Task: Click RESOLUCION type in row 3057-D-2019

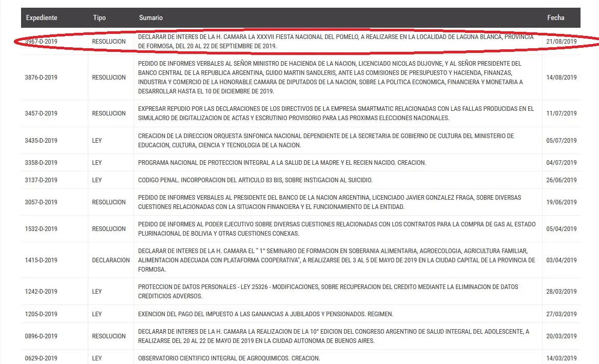Action: point(109,202)
